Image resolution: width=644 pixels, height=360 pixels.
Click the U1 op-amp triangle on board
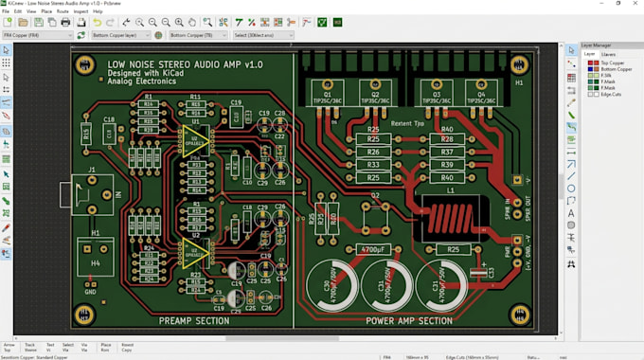[x=195, y=141]
